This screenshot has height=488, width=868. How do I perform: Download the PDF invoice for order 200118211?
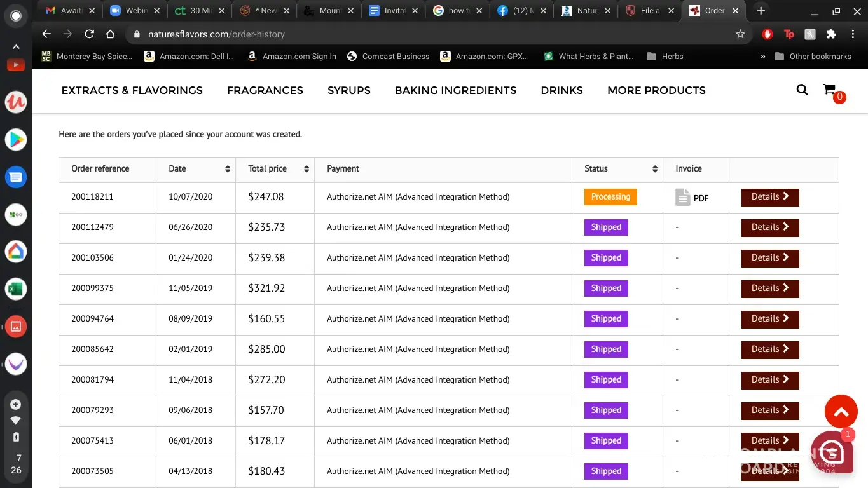(x=692, y=198)
